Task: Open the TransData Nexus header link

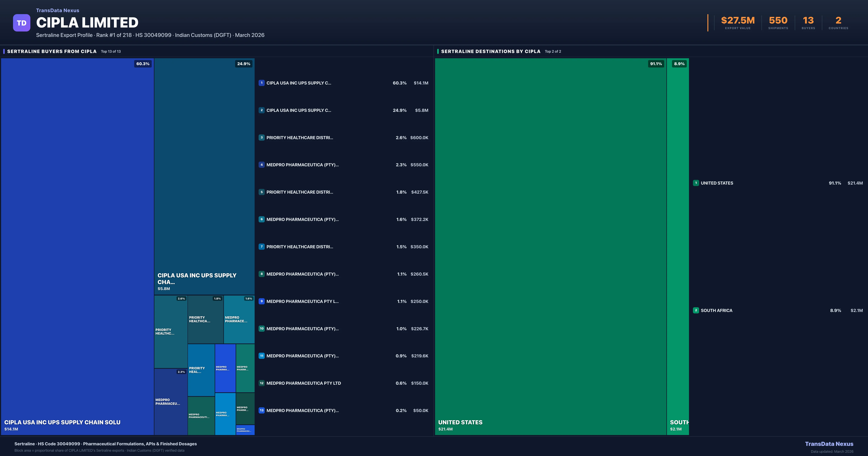Action: pos(58,10)
